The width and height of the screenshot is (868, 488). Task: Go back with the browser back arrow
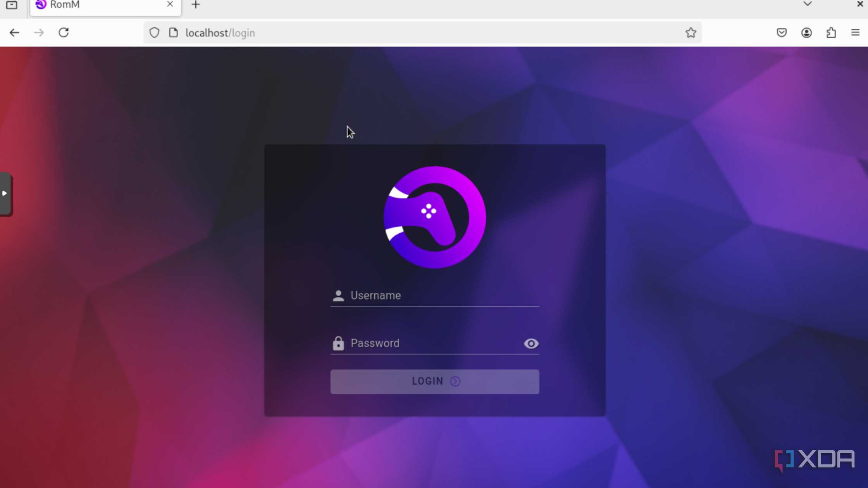point(14,33)
